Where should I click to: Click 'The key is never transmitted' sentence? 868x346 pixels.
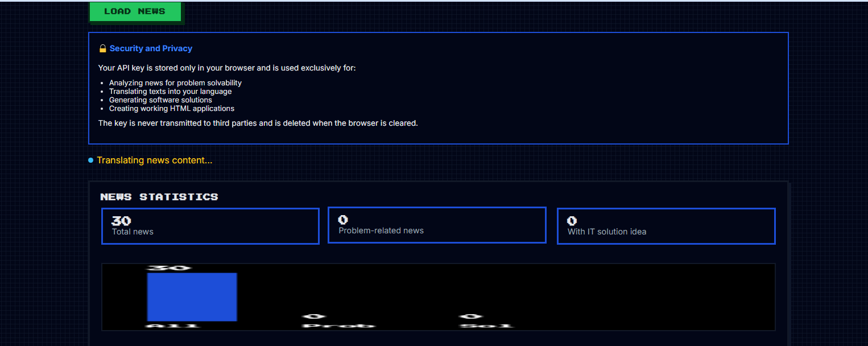point(258,123)
